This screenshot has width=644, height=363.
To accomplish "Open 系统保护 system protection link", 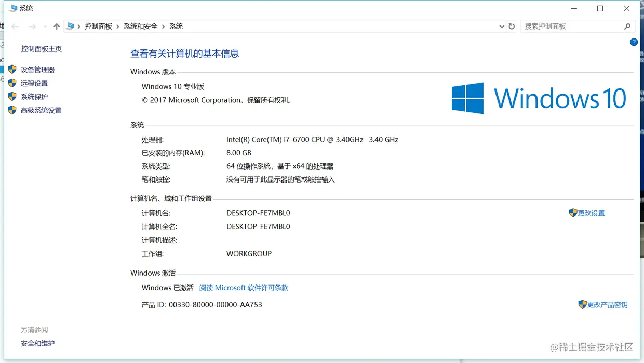I will tap(34, 97).
